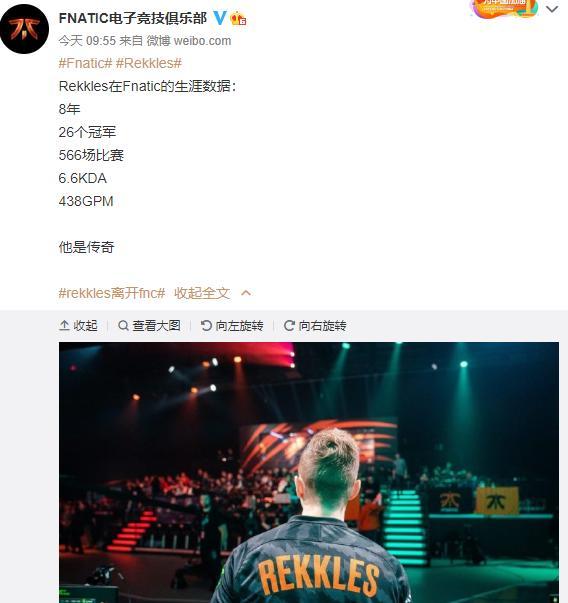Open the FNATIC profile avatar
Viewport: 568px width, 603px height.
coord(25,29)
